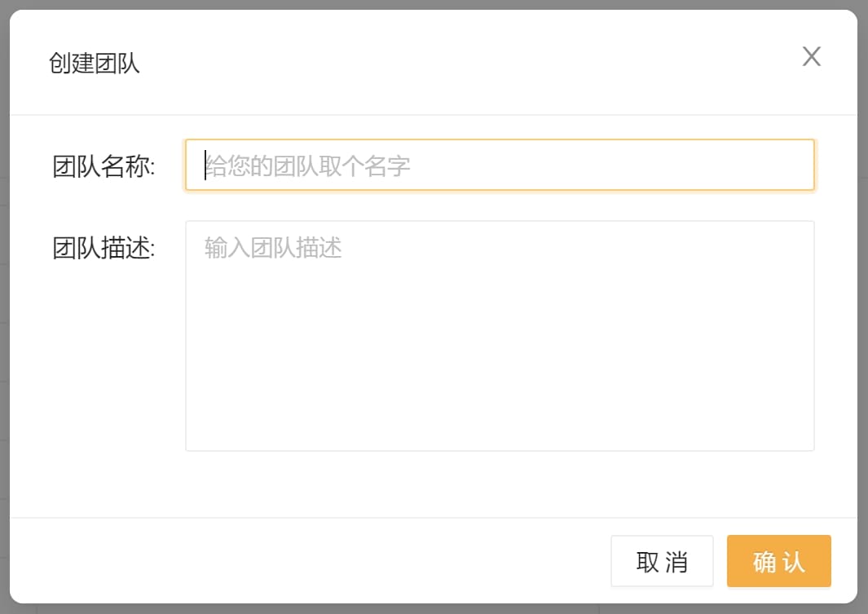Click the dialog header bar area

(448, 62)
